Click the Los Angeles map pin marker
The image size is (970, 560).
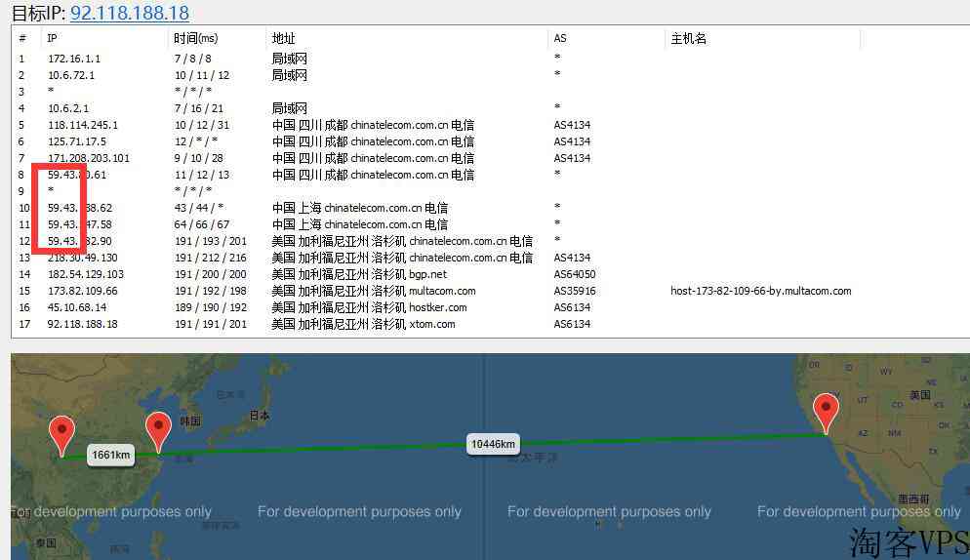pos(826,414)
